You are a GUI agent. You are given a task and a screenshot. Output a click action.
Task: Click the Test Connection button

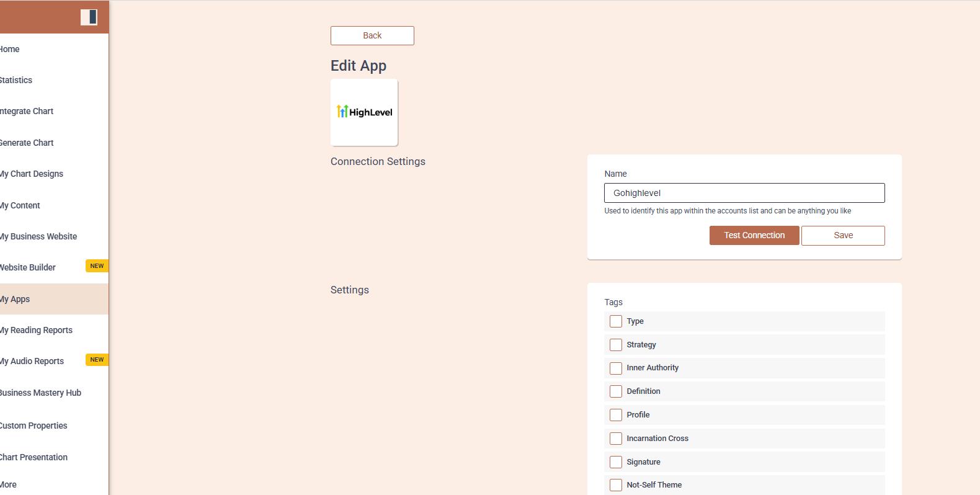(754, 235)
